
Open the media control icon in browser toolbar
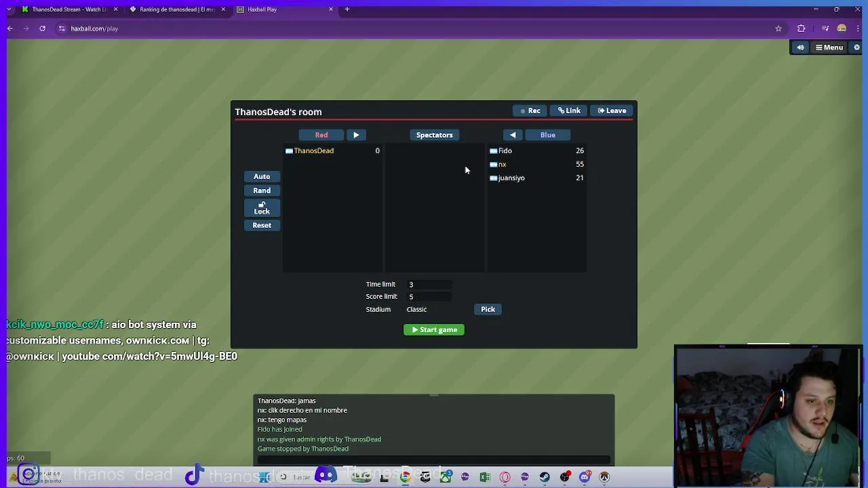pos(825,28)
